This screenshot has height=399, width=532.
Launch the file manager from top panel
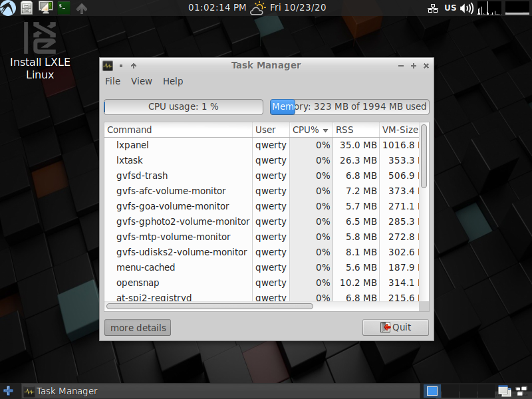click(x=27, y=8)
